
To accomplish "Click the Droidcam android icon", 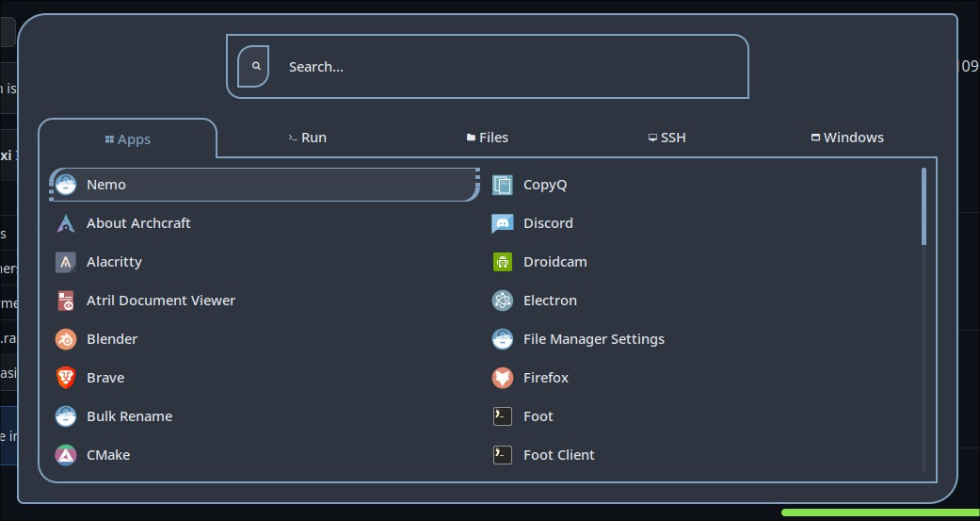I will 503,262.
